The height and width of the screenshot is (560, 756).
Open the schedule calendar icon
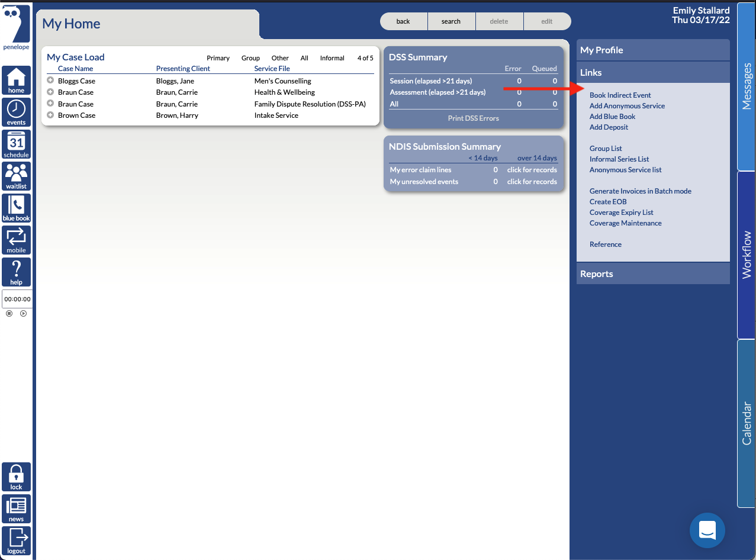pos(16,144)
